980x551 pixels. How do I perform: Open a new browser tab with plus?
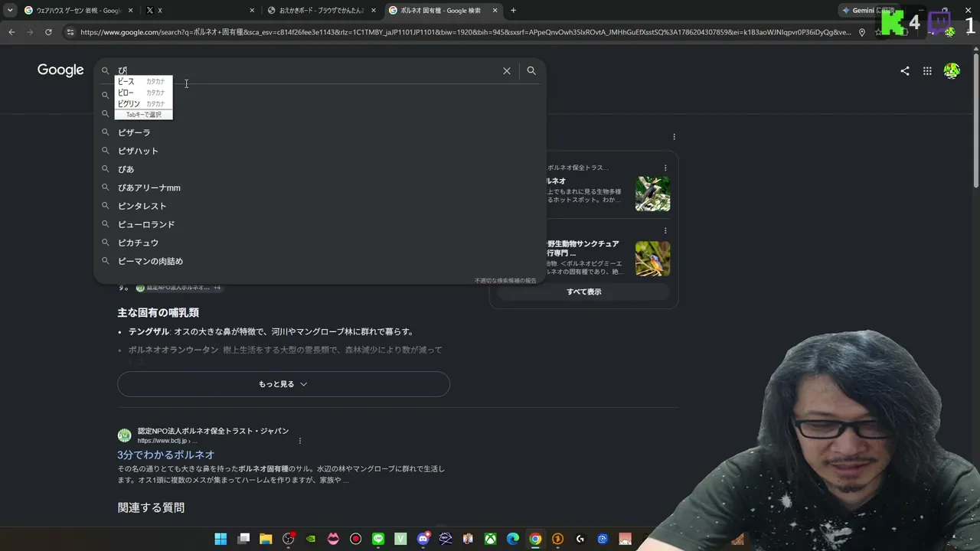tap(513, 11)
